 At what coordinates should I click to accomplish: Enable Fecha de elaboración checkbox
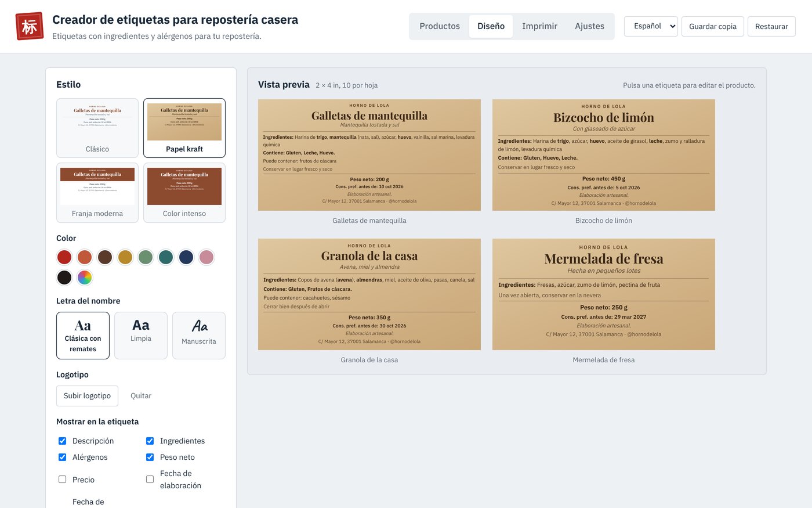[150, 480]
